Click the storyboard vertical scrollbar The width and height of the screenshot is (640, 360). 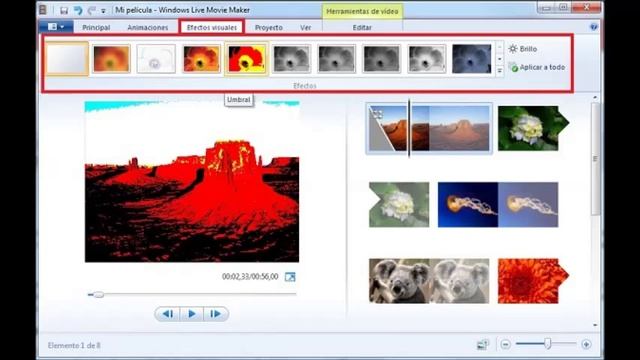[595, 158]
